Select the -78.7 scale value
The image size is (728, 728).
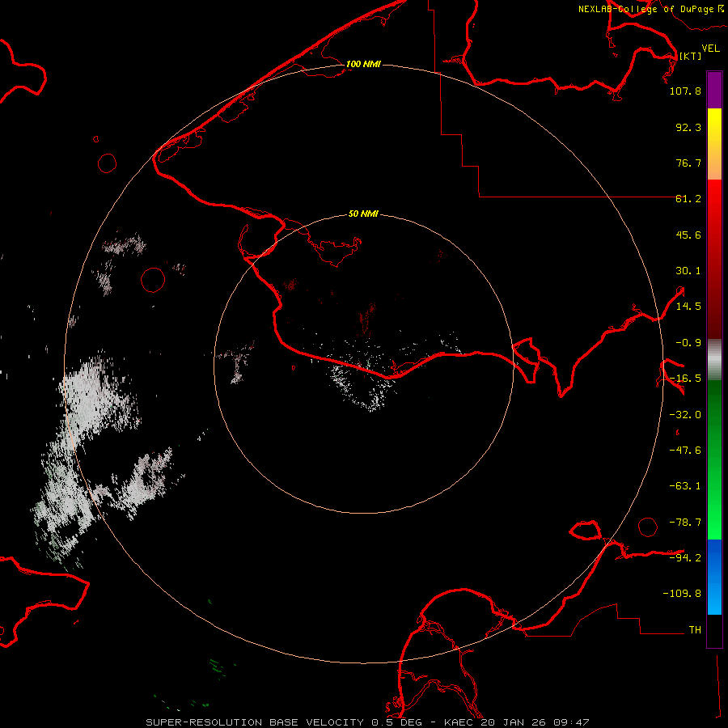pyautogui.click(x=685, y=523)
